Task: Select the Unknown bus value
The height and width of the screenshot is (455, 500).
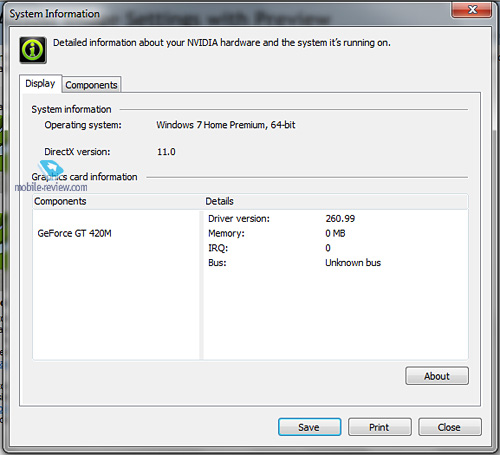Action: pos(353,263)
